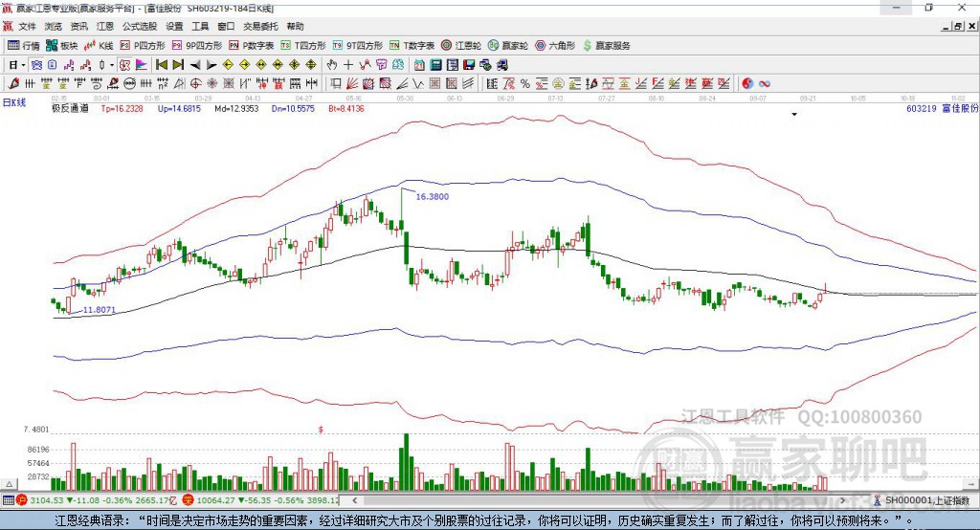Click the colored flag chart icon
The width and height of the screenshot is (980, 530).
pyautogui.click(x=142, y=65)
